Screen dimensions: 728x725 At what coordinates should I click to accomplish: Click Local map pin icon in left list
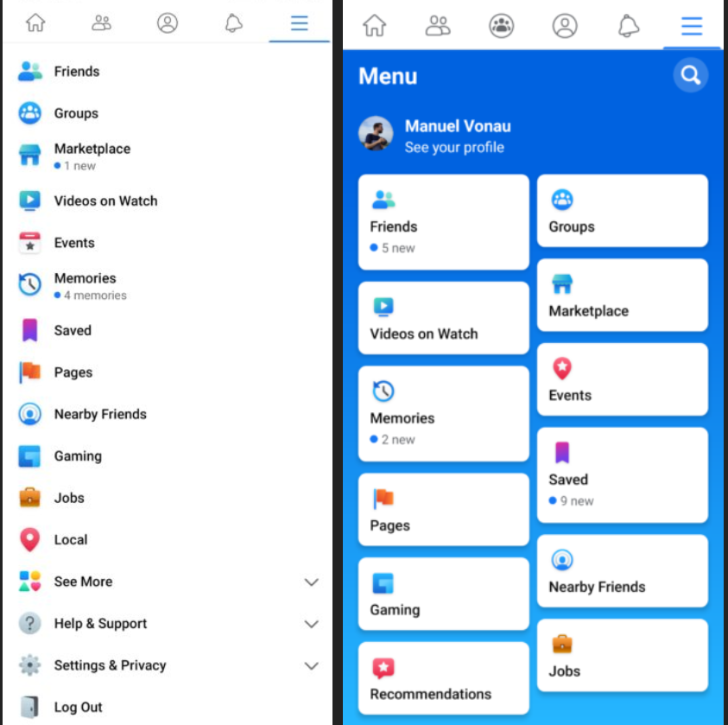tap(29, 539)
